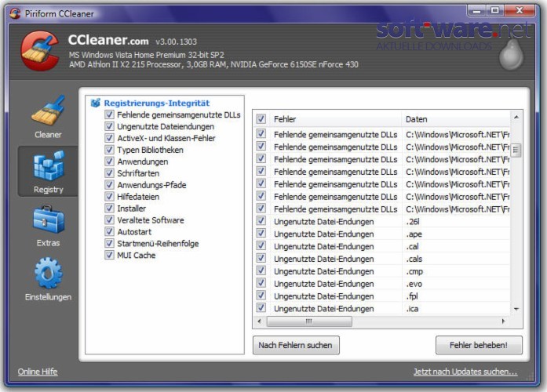The image size is (547, 392).
Task: Select the Extras tab label
Action: click(48, 243)
